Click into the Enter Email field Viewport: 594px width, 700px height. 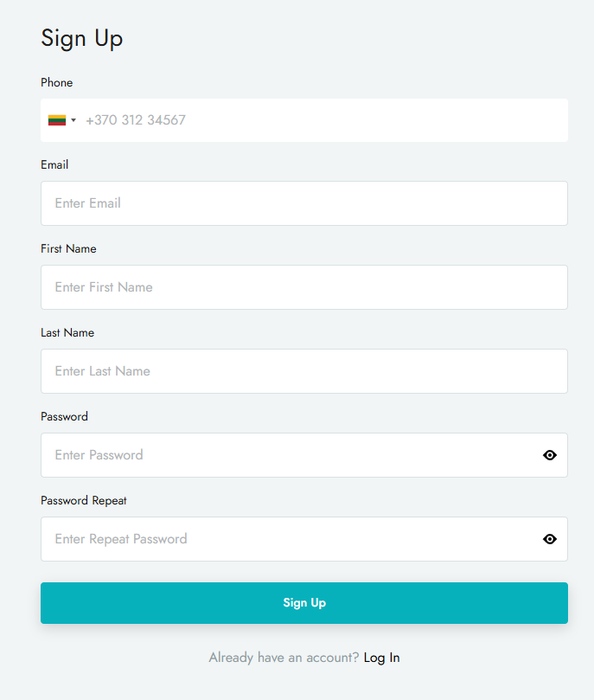coord(303,203)
